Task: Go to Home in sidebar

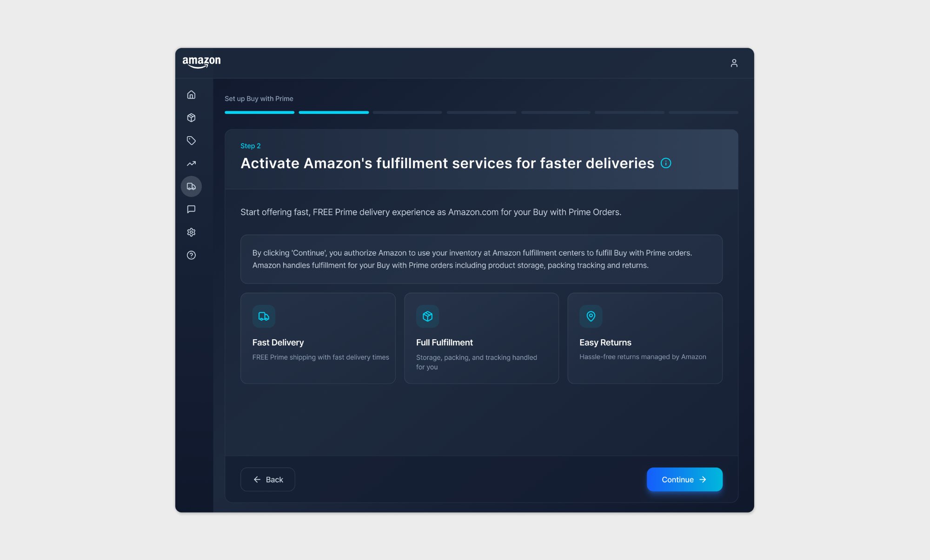Action: pos(191,95)
